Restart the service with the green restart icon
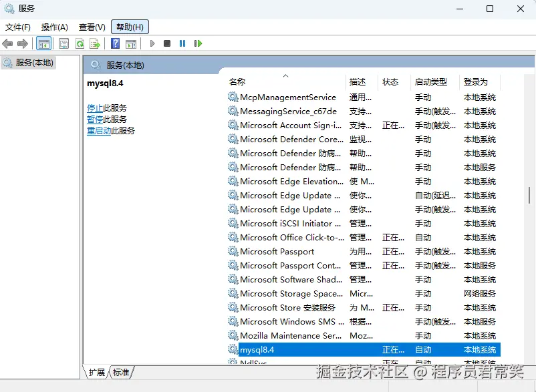536x392 pixels. (x=198, y=43)
